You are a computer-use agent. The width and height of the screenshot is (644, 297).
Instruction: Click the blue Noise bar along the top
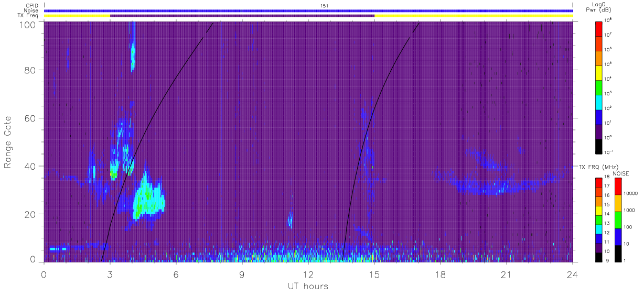[x=308, y=10]
